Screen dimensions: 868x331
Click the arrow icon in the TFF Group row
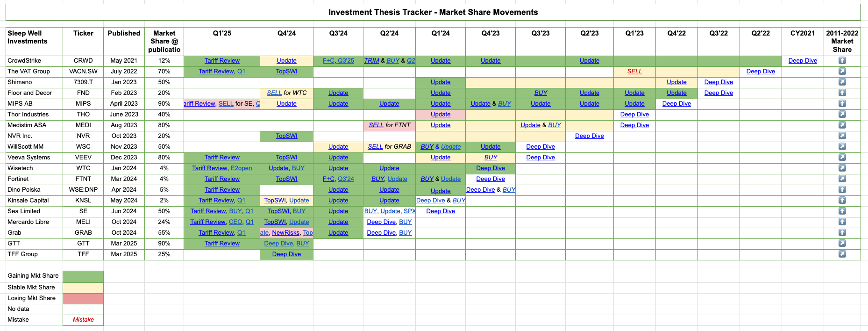(x=842, y=254)
